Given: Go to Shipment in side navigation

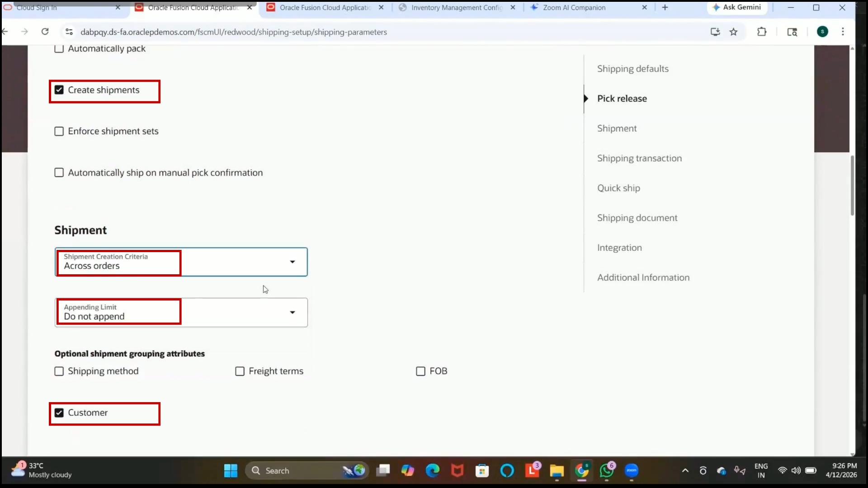Looking at the screenshot, I should (617, 128).
